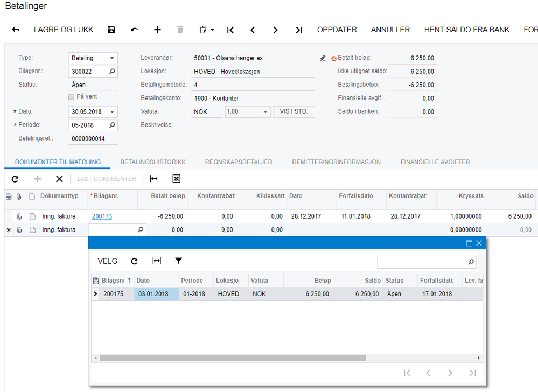Click column configuration icon in popup header
This screenshot has height=392, width=538.
[96, 281]
